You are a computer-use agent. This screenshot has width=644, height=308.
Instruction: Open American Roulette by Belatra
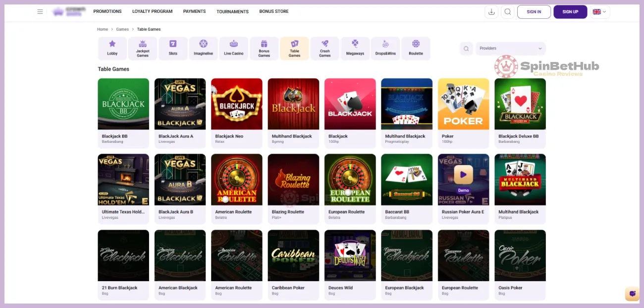click(237, 180)
